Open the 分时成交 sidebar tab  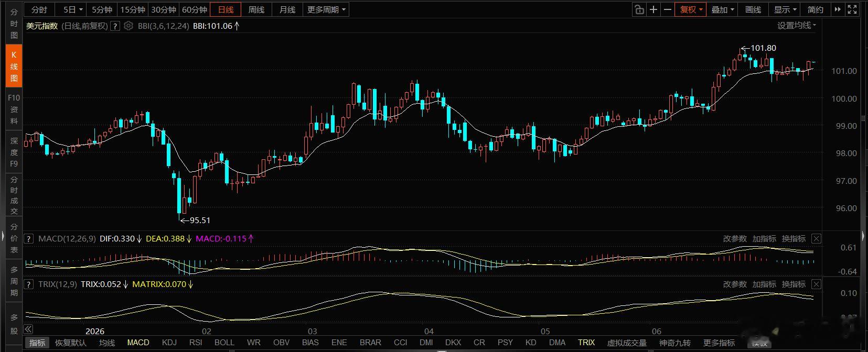[14, 195]
